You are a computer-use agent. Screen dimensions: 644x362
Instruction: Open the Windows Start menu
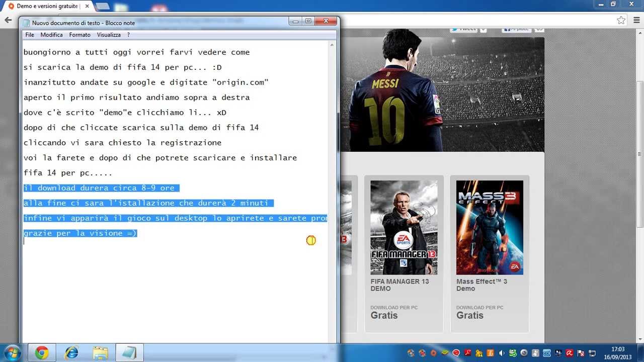click(x=12, y=353)
